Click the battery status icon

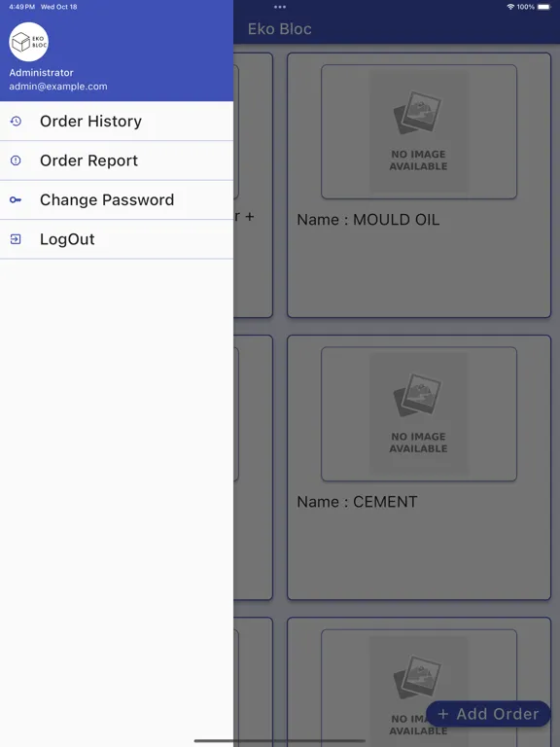coord(544,7)
